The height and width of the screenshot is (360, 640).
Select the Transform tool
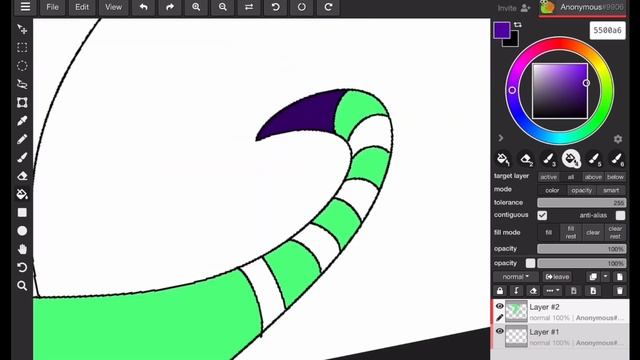tap(22, 102)
